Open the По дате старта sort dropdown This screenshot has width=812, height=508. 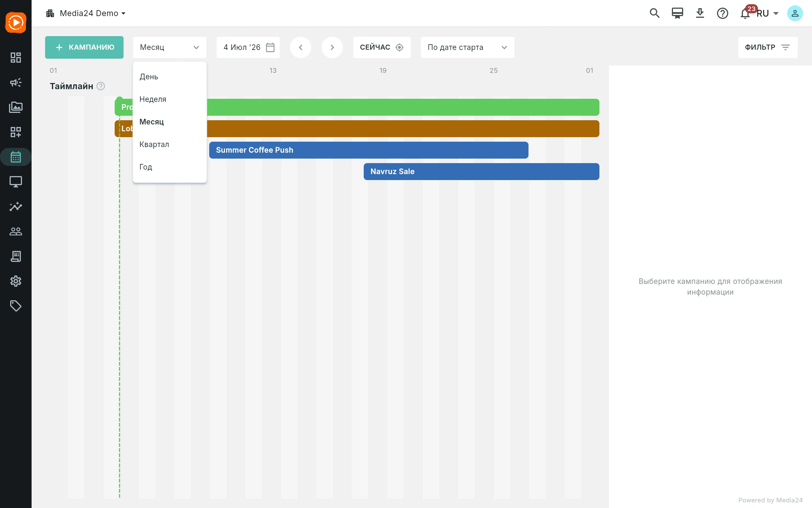pos(467,47)
